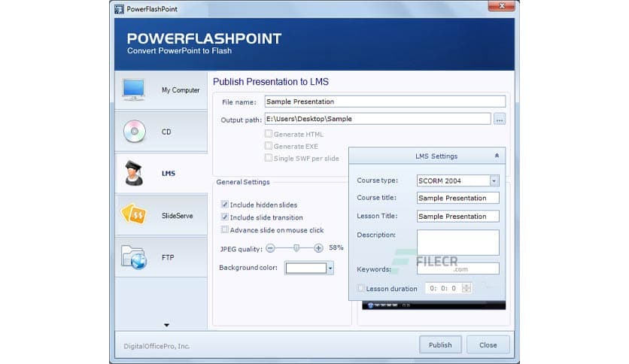Browse for output path with ellipsis button
The height and width of the screenshot is (364, 629).
pos(500,119)
